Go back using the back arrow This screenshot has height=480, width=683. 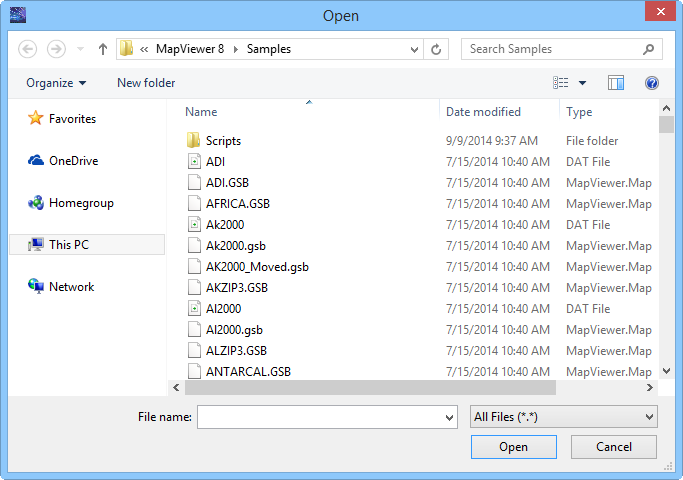click(x=27, y=49)
